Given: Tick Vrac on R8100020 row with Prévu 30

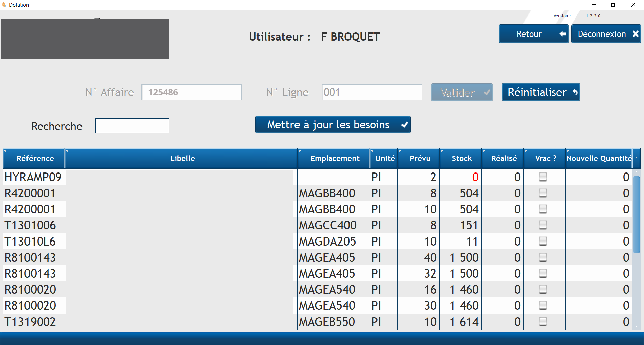Looking at the screenshot, I should [x=543, y=305].
